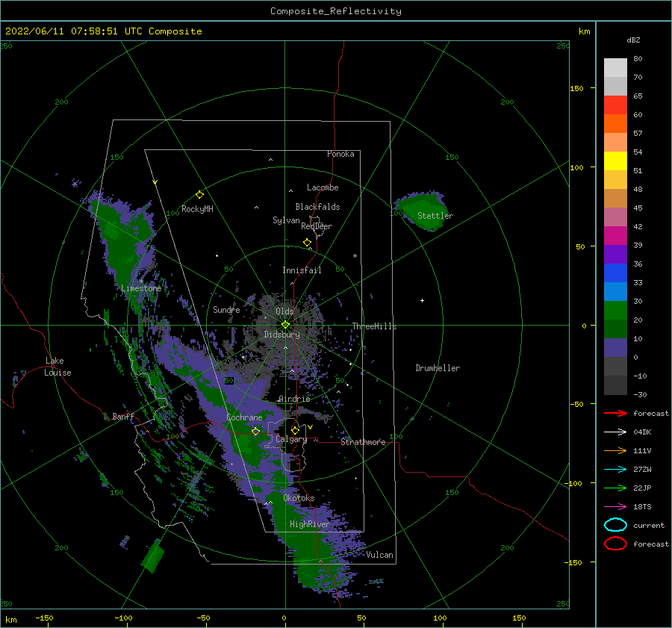Pick the yellow 51–54 dBZ color swatch
The height and width of the screenshot is (628, 672).
[x=615, y=161]
